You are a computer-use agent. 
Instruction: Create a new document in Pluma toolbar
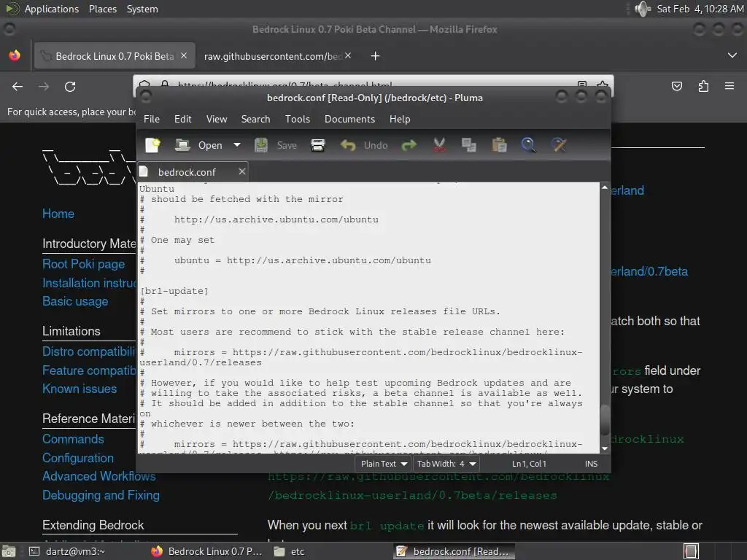[153, 145]
